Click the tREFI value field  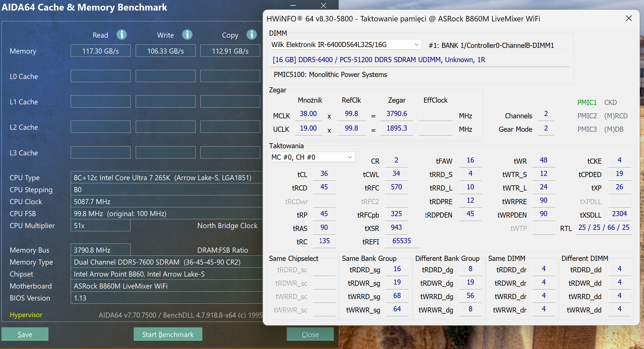(x=401, y=241)
